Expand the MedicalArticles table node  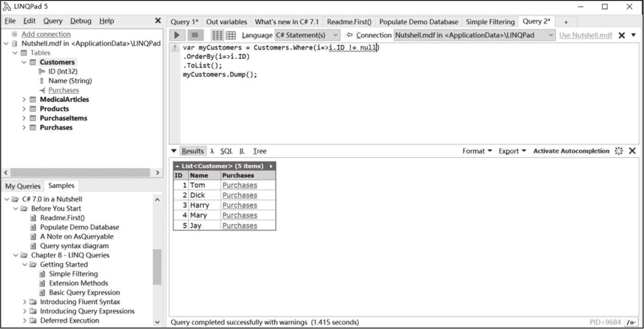(x=24, y=99)
